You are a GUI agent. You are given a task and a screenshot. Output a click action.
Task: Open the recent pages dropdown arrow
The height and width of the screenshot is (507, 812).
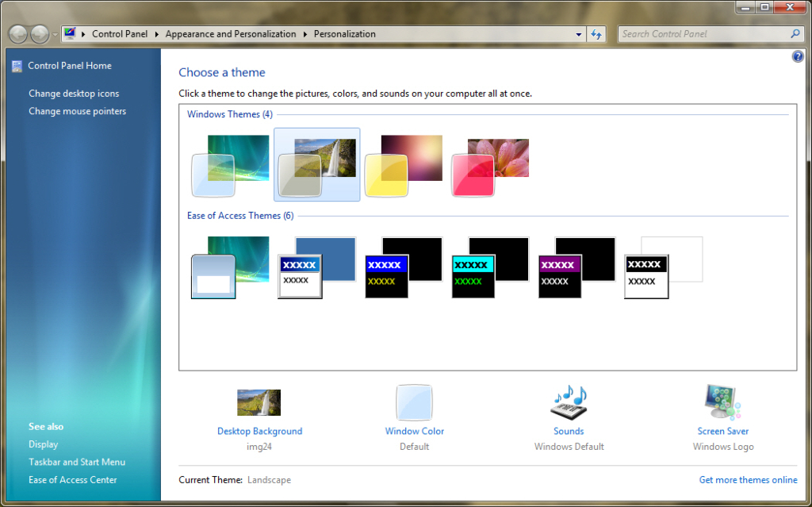click(55, 35)
